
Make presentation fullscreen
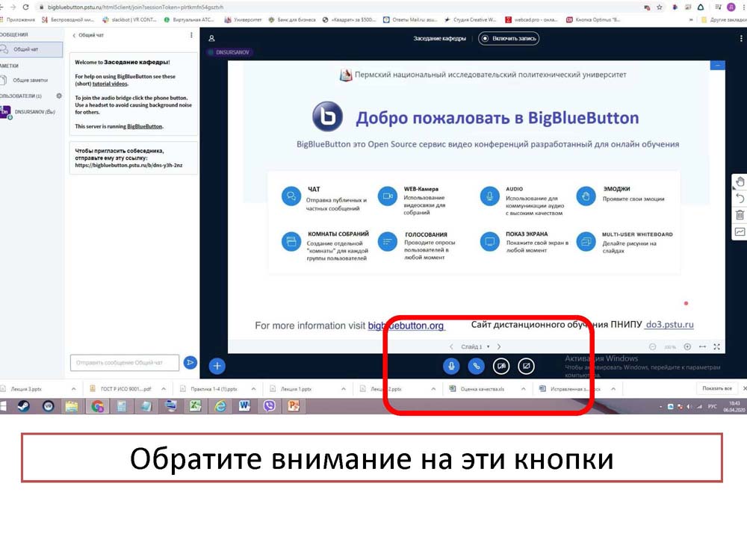click(x=716, y=346)
